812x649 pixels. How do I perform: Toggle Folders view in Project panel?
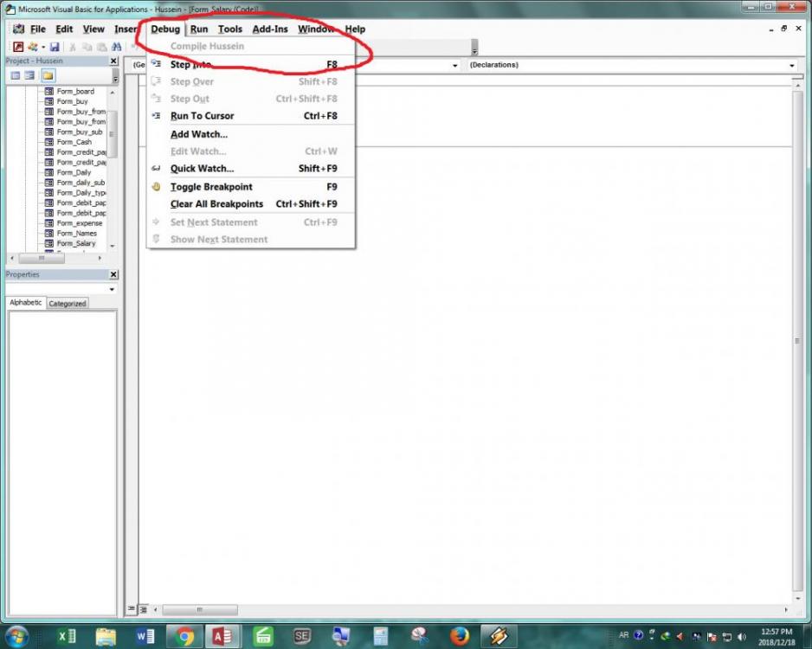coord(47,76)
